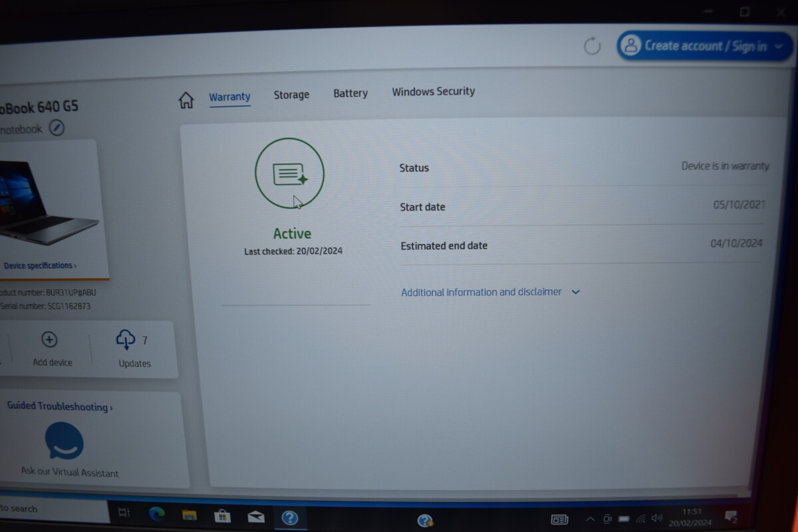Image resolution: width=798 pixels, height=532 pixels.
Task: Open File Explorer from the taskbar
Action: click(190, 515)
